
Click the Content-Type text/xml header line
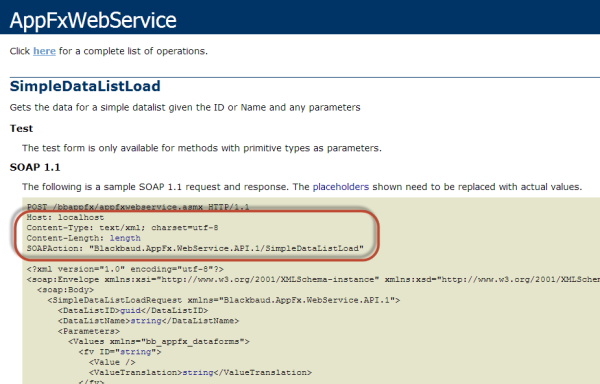coord(122,228)
